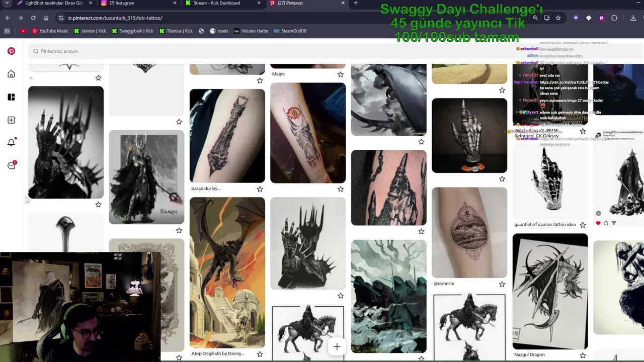This screenshot has height=362, width=644.
Task: Click the browser back arrow
Action: click(8, 18)
